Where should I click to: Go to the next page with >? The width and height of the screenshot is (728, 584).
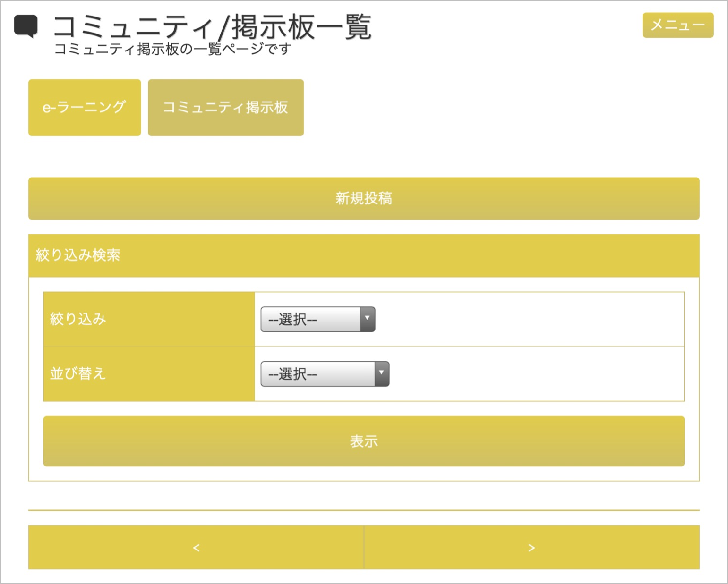(x=531, y=548)
